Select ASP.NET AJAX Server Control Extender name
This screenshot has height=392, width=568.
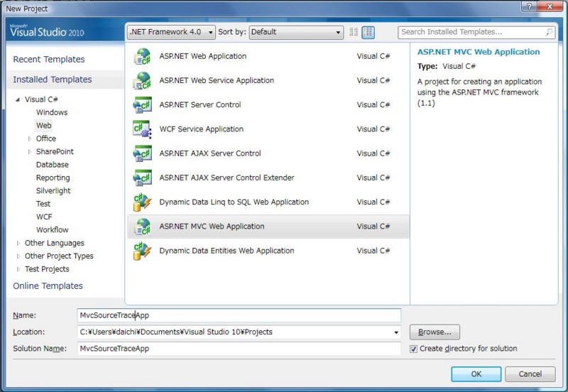tap(226, 178)
